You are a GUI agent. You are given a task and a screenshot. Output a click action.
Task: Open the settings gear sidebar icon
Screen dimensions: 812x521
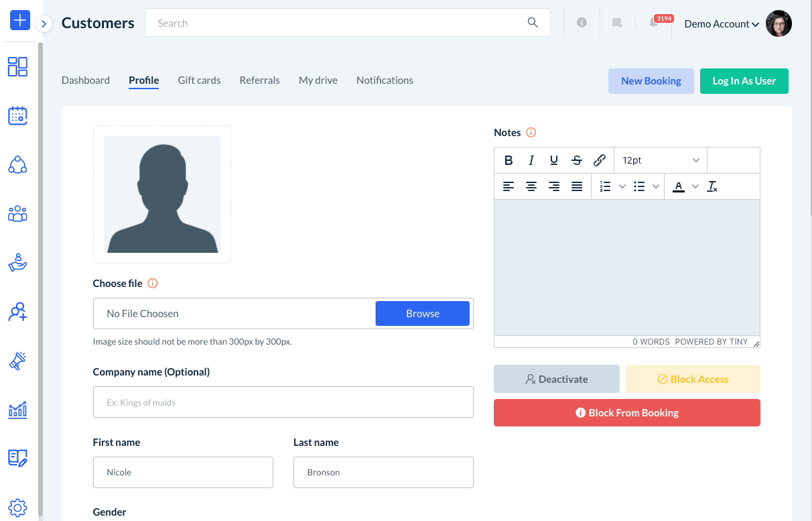pos(17,508)
